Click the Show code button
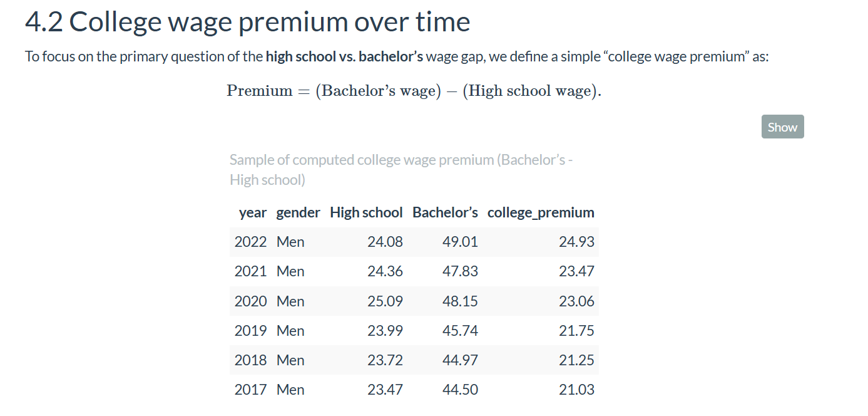Image resolution: width=868 pixels, height=416 pixels. point(782,127)
